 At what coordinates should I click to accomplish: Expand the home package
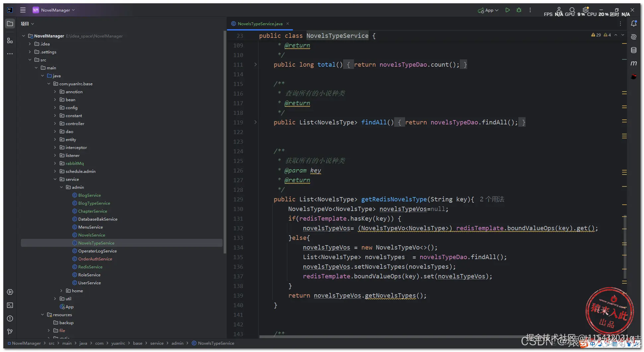[x=61, y=291]
